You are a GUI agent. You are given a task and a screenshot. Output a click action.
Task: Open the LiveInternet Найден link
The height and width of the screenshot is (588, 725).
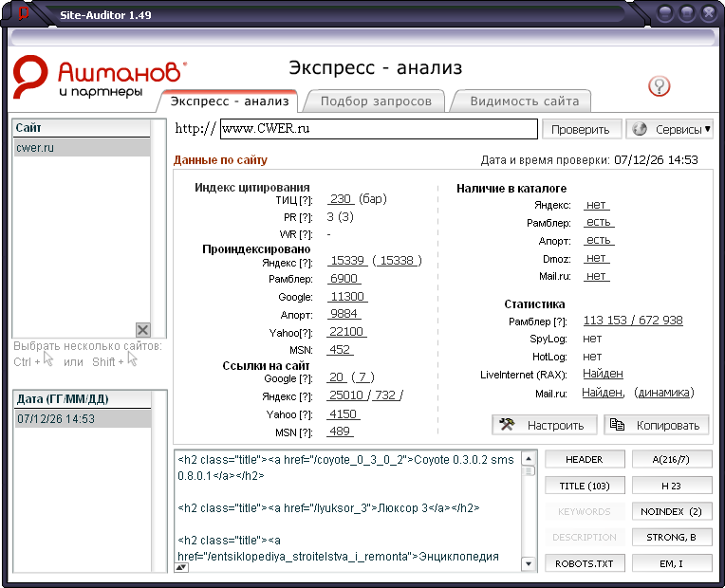603,375
